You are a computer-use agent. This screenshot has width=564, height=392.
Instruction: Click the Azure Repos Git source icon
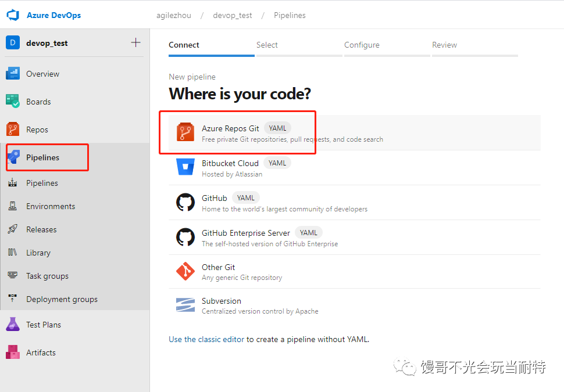click(185, 132)
